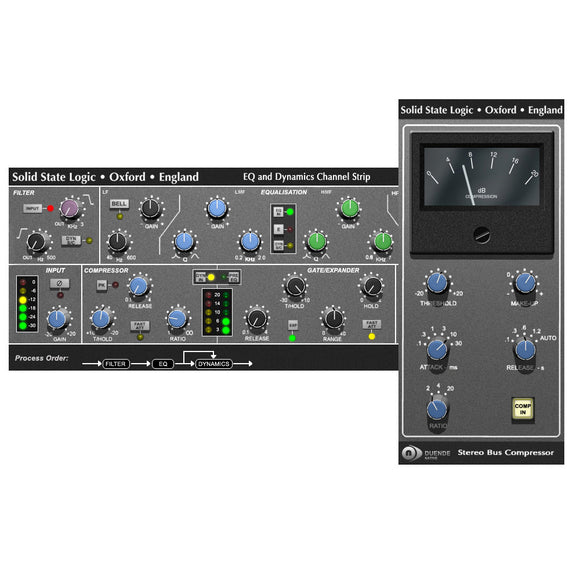Image resolution: width=580 pixels, height=580 pixels.
Task: Turn the bus compressor THRESHOLD knob
Action: click(x=437, y=283)
